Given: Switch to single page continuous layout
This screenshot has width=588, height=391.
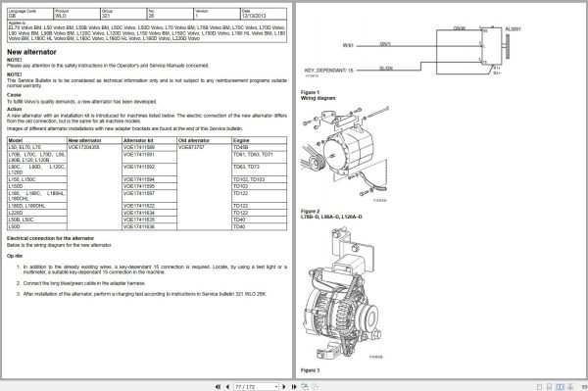Looking at the screenshot, I should coord(550,386).
